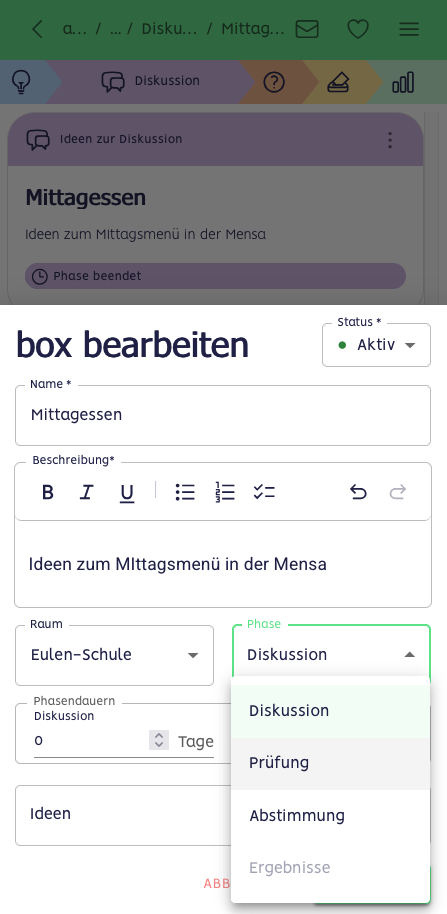Viewport: 447px width, 914px height.
Task: Open the Raum Eulen-Schule dropdown
Action: tap(114, 655)
